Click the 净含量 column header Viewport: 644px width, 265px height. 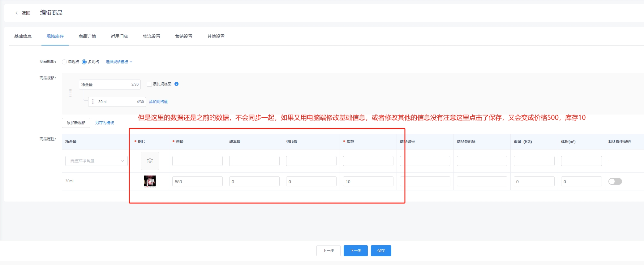(x=71, y=142)
